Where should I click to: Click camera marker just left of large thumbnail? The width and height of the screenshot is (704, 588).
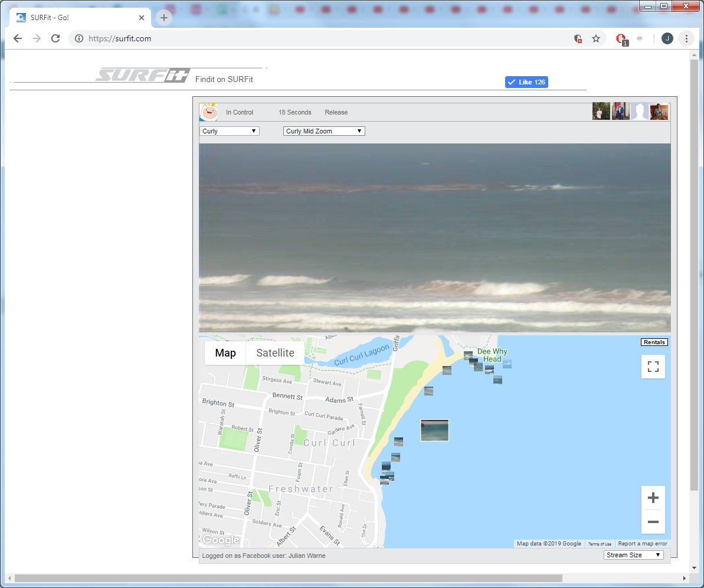pyautogui.click(x=398, y=442)
